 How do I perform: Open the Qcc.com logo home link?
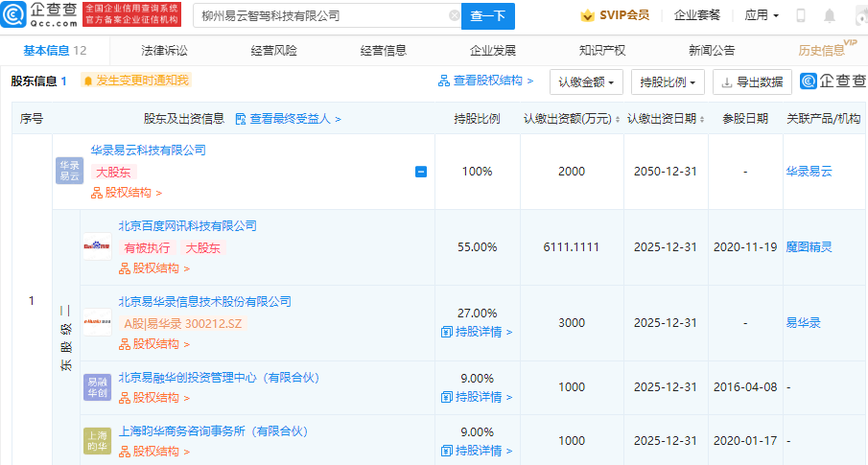pyautogui.click(x=39, y=15)
